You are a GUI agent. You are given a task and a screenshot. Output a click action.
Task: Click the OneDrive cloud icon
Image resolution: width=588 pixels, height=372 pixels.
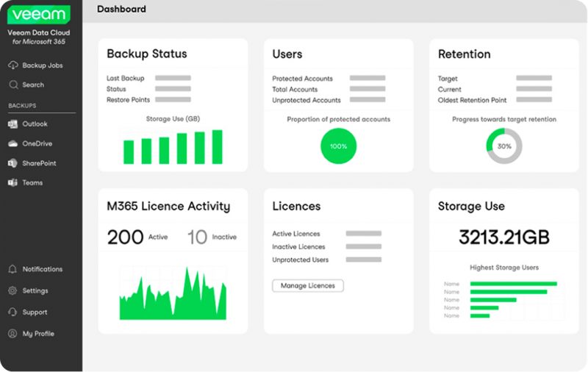point(12,143)
